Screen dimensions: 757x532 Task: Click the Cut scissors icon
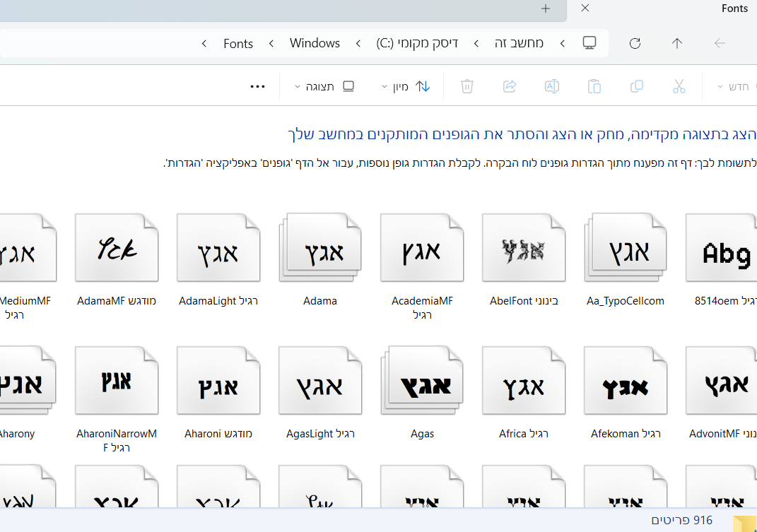tap(679, 86)
